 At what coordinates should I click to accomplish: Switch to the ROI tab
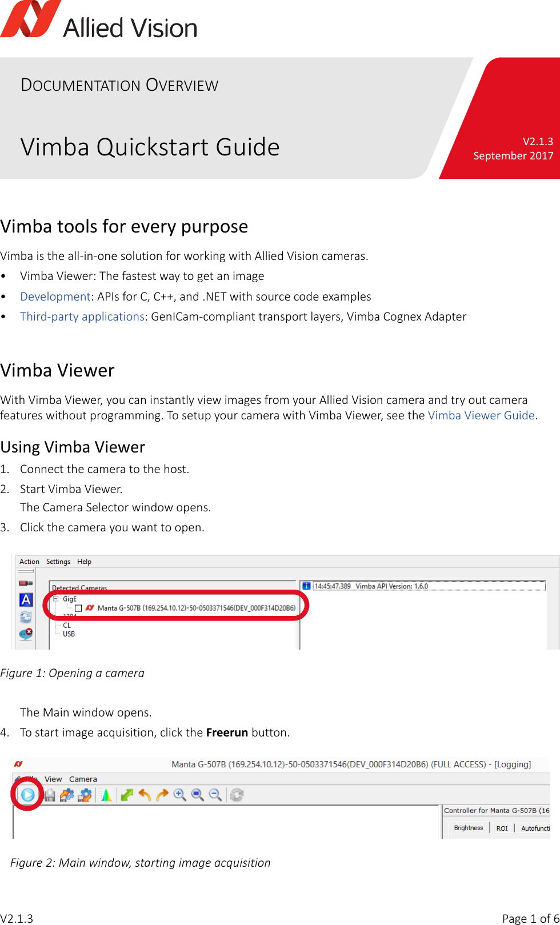tap(502, 828)
